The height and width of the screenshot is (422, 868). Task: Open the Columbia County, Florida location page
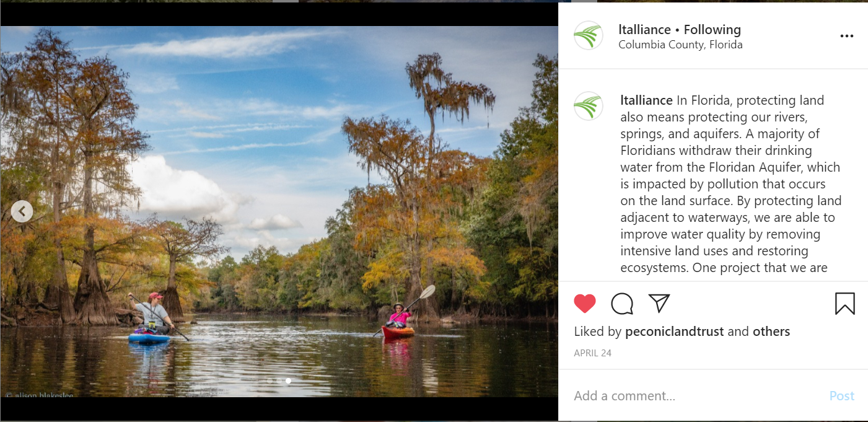tap(680, 44)
